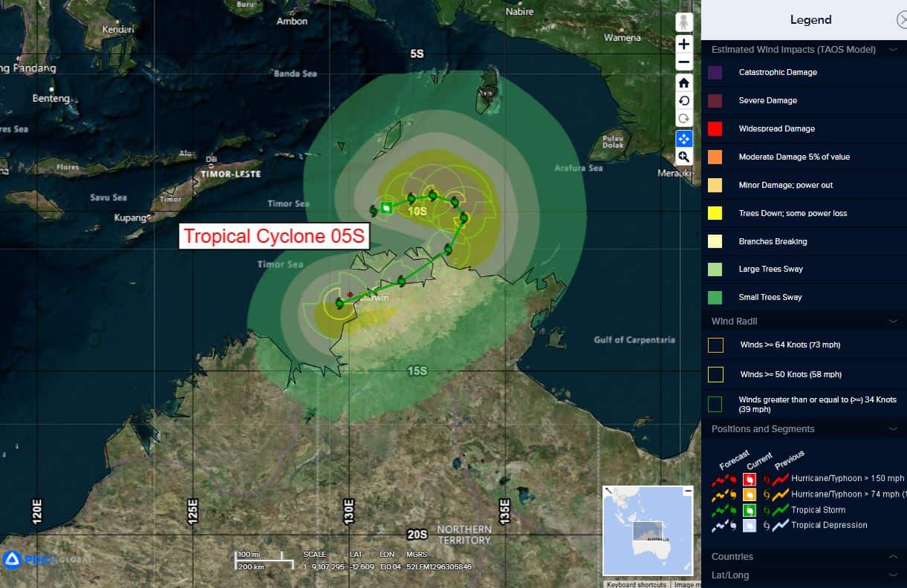The width and height of the screenshot is (907, 588).
Task: Zoom in with the plus button
Action: pos(684,45)
